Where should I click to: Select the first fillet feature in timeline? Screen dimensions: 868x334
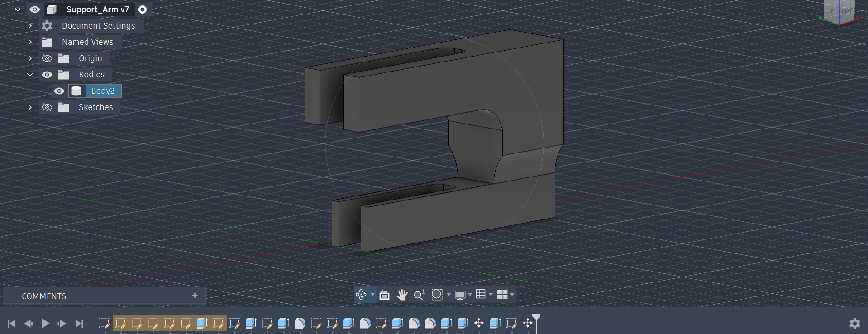(x=300, y=323)
